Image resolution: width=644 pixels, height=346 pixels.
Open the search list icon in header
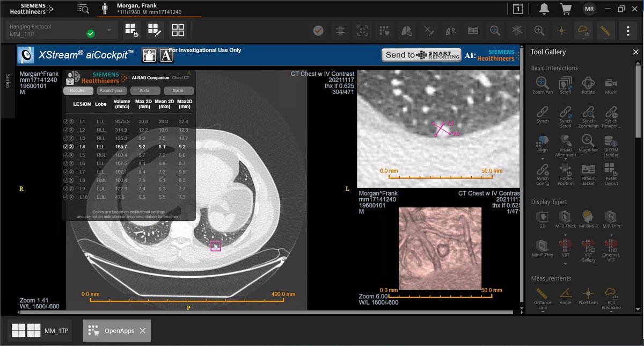point(83,8)
